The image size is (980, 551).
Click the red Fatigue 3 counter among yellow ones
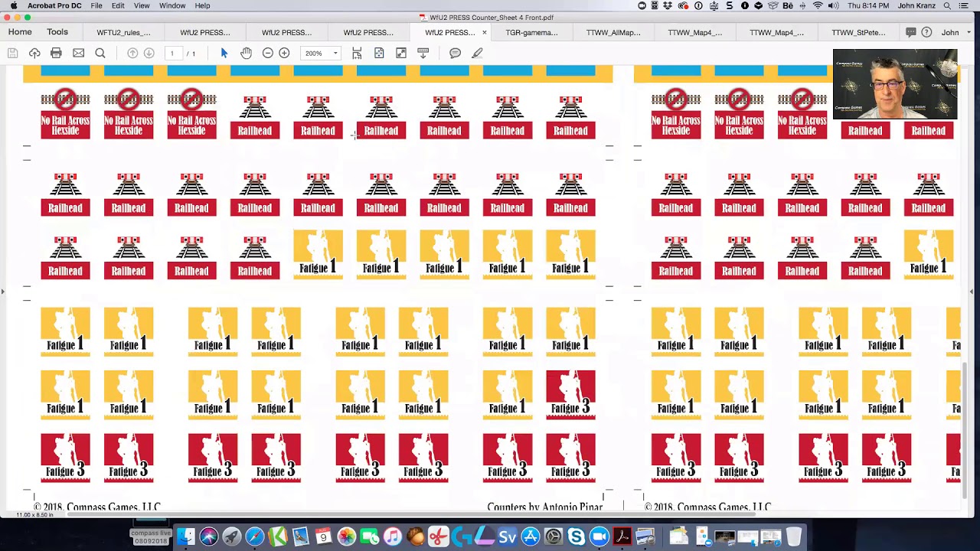570,395
